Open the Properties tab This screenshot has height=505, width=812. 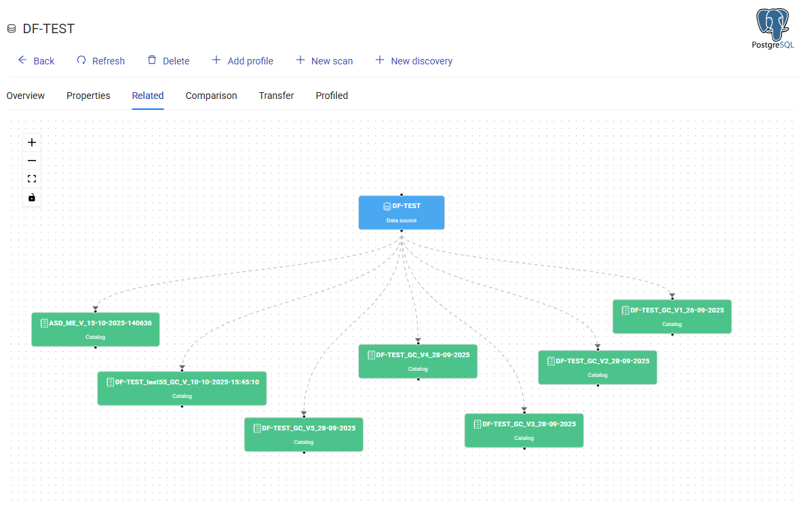88,96
